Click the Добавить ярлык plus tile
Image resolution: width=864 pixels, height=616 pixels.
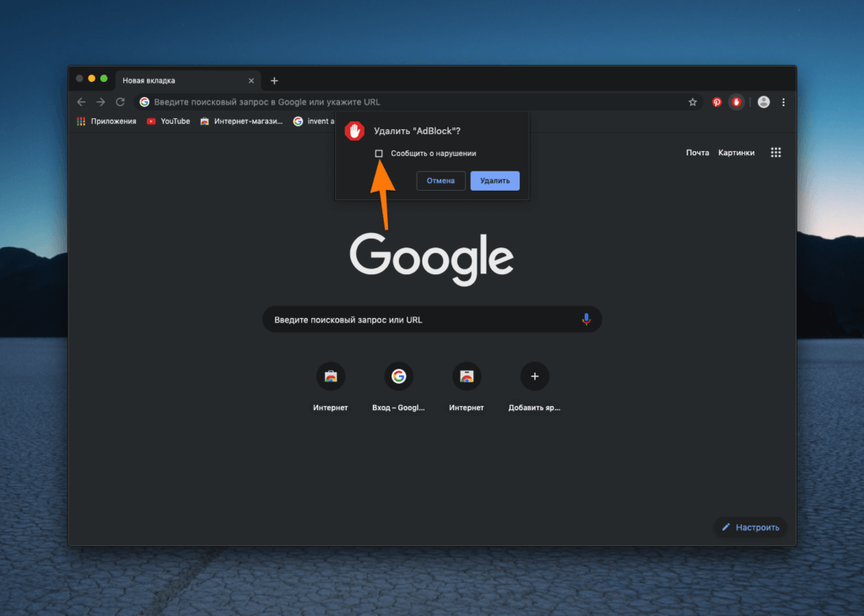click(534, 386)
